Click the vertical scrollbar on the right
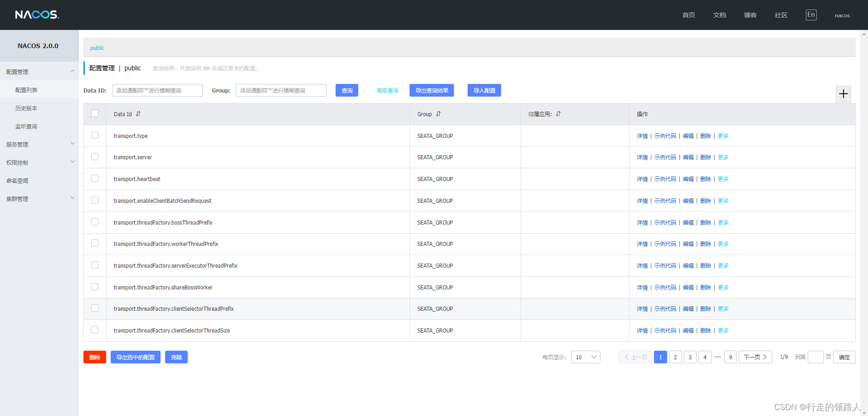The height and width of the screenshot is (416, 868). 864,222
